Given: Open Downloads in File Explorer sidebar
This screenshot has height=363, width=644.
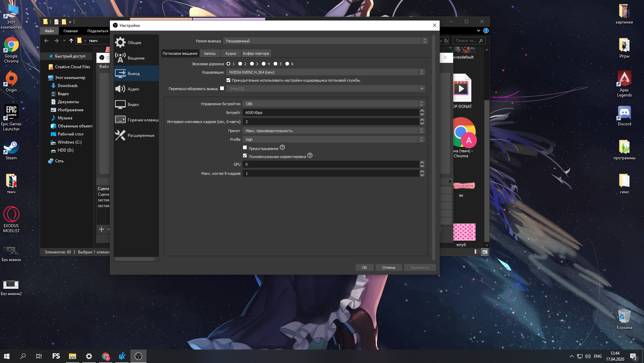Looking at the screenshot, I should pyautogui.click(x=68, y=86).
